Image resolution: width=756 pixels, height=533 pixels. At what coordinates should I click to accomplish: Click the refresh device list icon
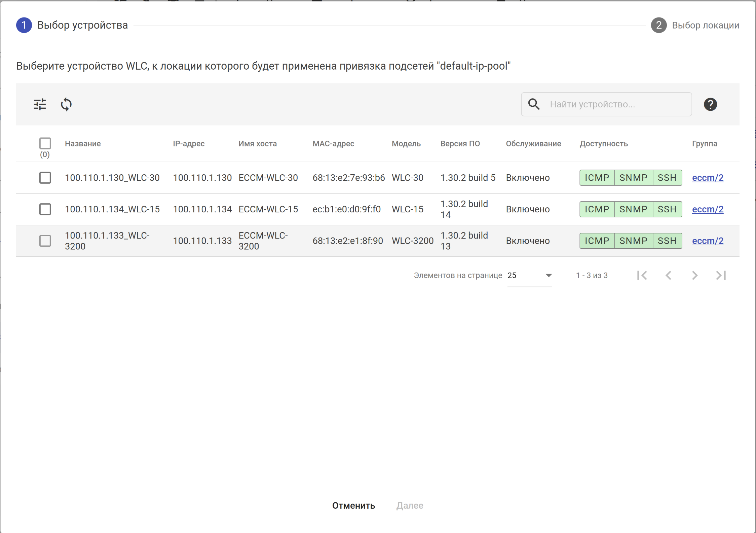pos(66,104)
